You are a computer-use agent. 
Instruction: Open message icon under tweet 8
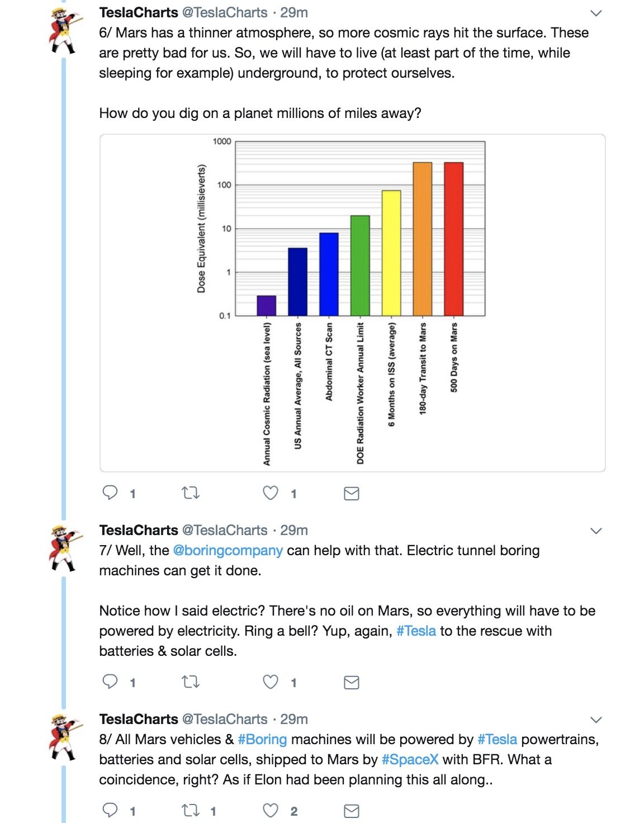click(351, 811)
